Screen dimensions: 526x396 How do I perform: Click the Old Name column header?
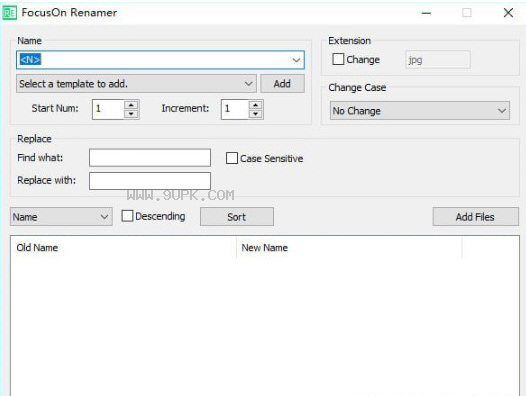point(123,248)
